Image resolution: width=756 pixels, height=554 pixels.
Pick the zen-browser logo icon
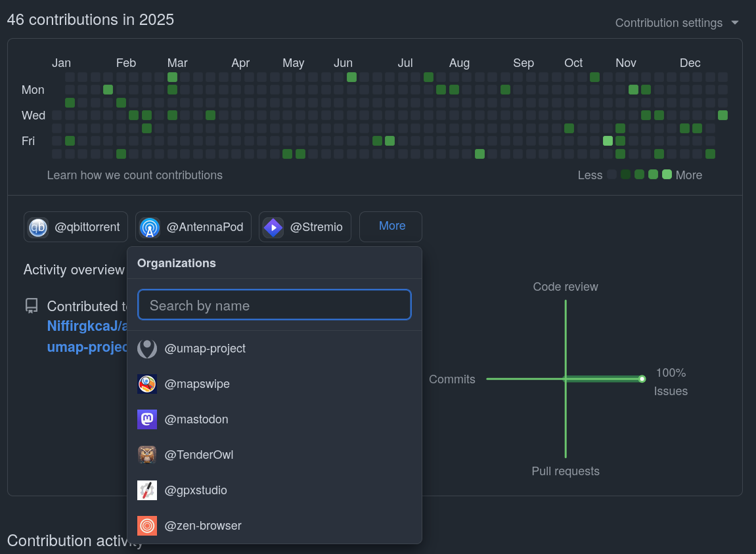(147, 526)
